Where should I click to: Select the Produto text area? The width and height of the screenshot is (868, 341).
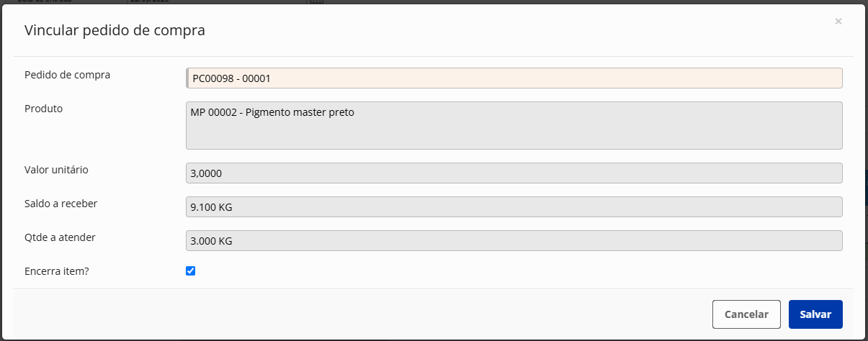click(x=514, y=125)
